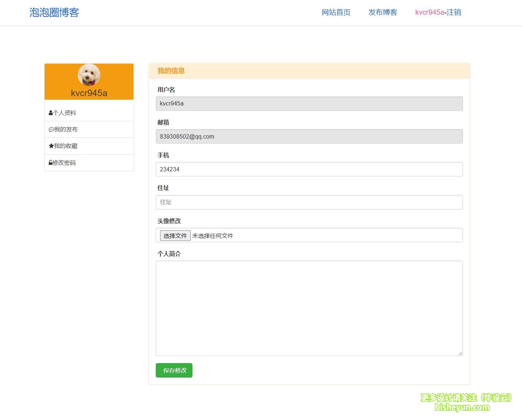The image size is (522, 420).
Task: Click the 用户名 field containing kvcr945a
Action: pos(309,104)
